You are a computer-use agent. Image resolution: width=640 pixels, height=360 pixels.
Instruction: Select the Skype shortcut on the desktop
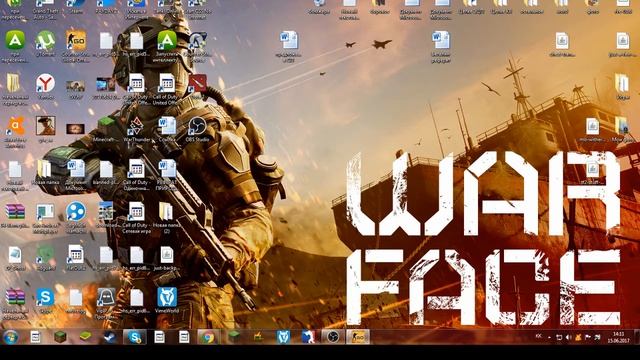click(x=45, y=298)
